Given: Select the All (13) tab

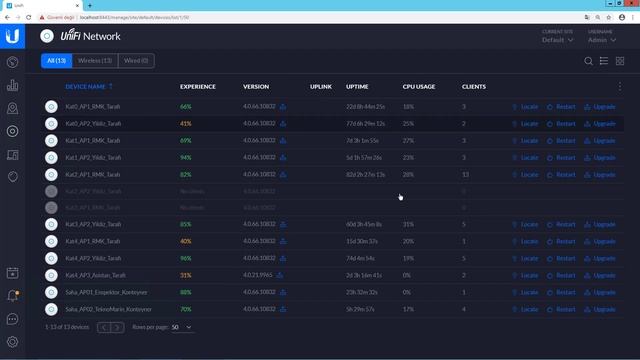Looking at the screenshot, I should [x=56, y=61].
